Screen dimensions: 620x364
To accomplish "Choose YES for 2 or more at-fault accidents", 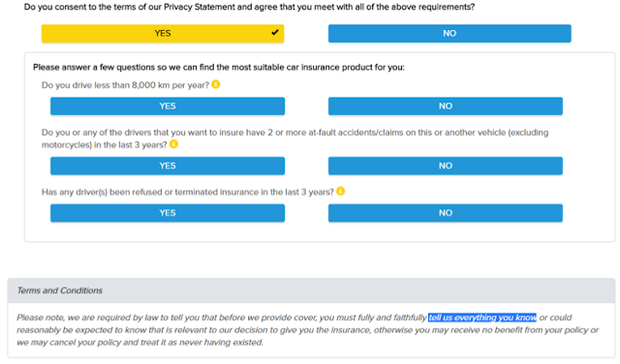I will click(168, 166).
